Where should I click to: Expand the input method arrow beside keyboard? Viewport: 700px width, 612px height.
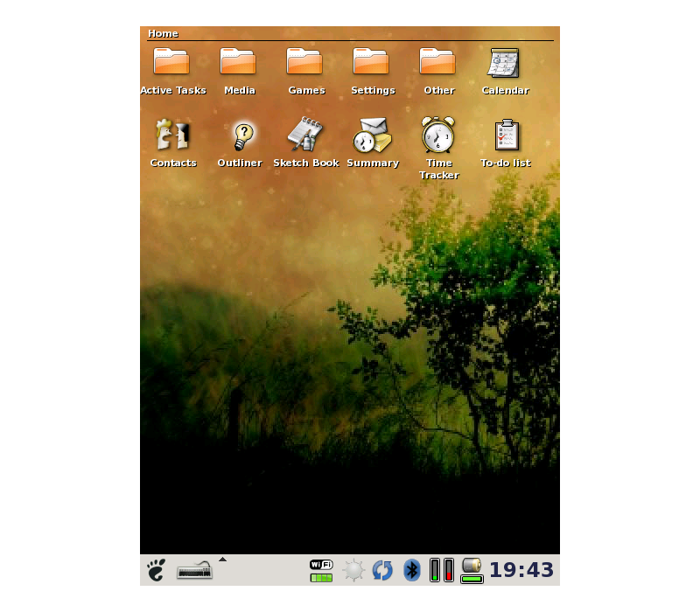223,560
